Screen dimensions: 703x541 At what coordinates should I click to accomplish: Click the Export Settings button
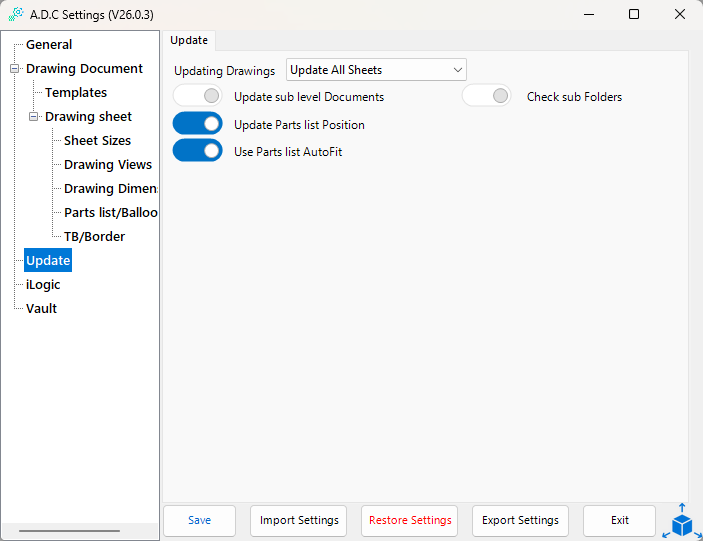(520, 520)
